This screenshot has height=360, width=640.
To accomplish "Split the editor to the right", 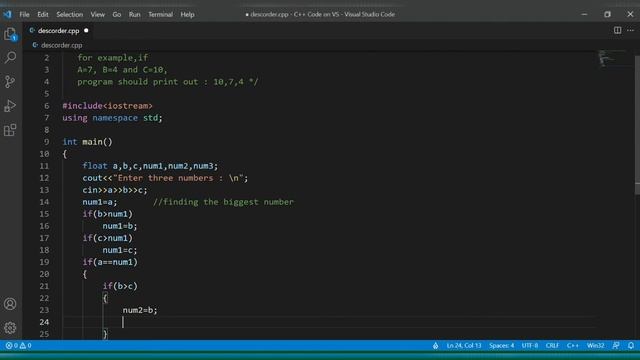I will (x=618, y=30).
